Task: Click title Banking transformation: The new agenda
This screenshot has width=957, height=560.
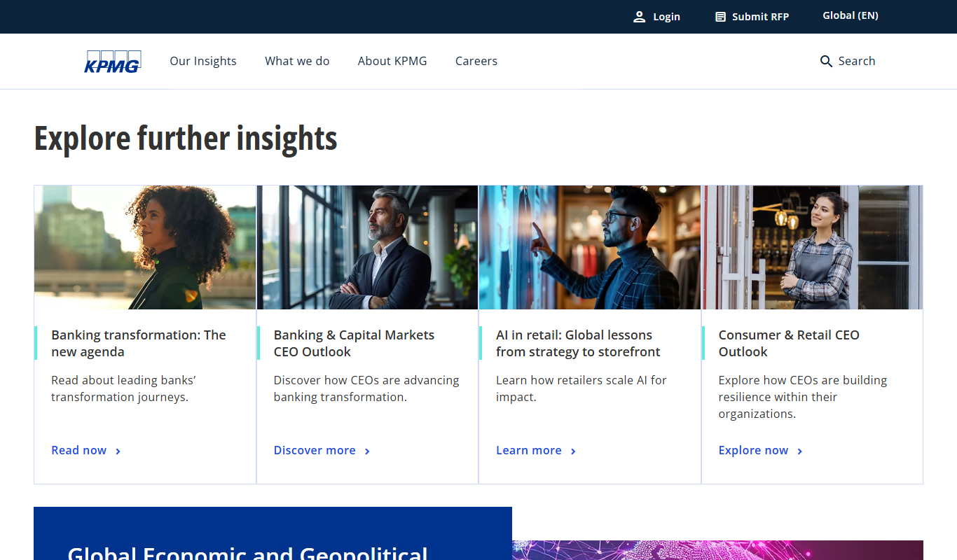Action: (139, 343)
